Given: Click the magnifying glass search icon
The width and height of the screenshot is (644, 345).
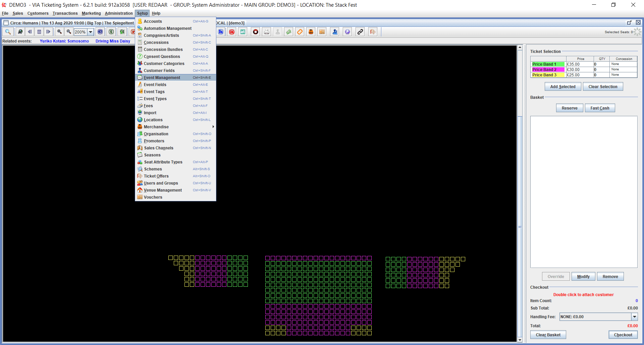Looking at the screenshot, I should click(x=8, y=32).
